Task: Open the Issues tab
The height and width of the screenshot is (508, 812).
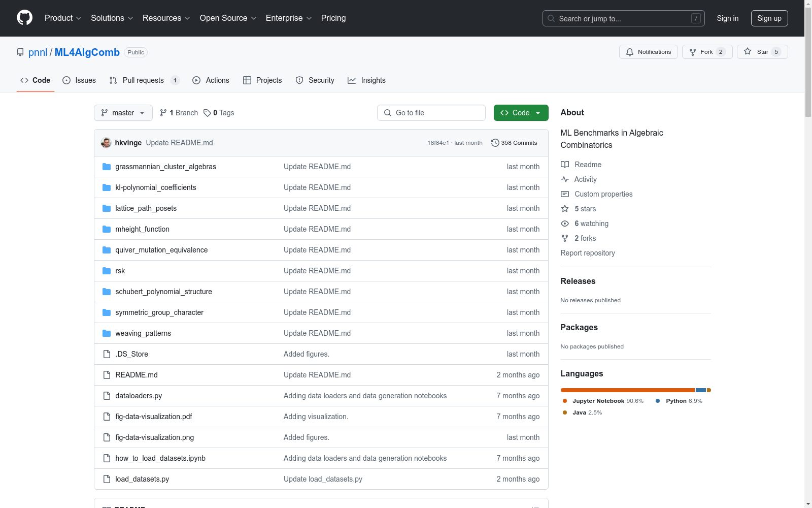Action: point(79,80)
